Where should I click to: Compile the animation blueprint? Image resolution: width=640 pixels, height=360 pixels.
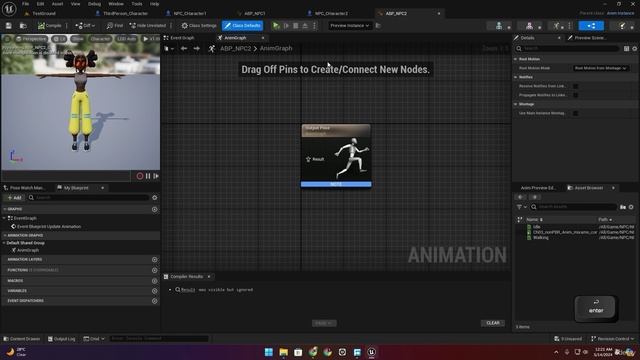[49, 26]
